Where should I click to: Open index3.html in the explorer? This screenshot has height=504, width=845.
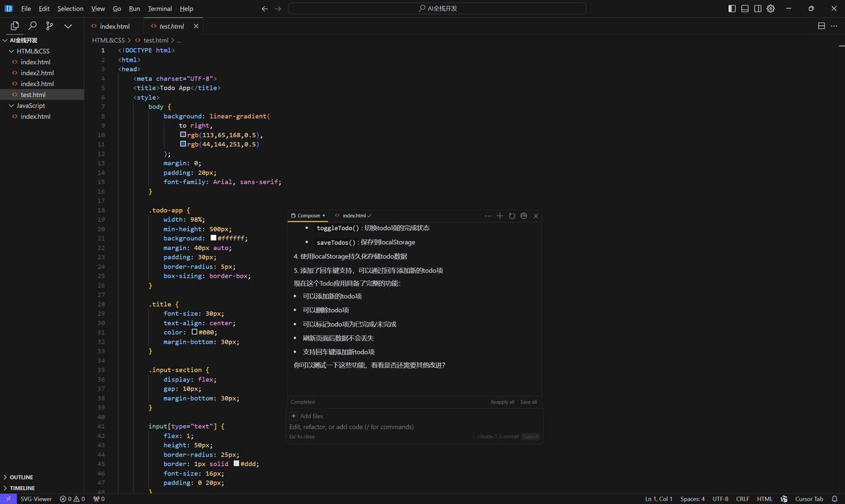tap(42, 84)
